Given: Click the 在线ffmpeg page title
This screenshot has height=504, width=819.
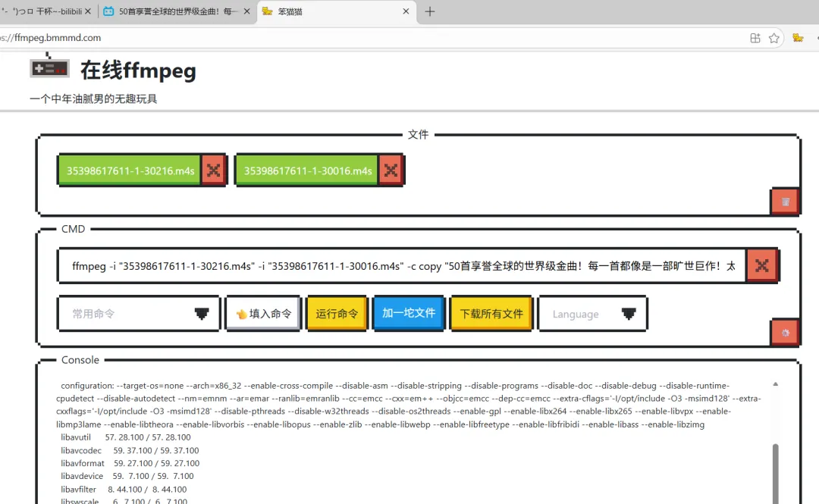Looking at the screenshot, I should [x=139, y=70].
